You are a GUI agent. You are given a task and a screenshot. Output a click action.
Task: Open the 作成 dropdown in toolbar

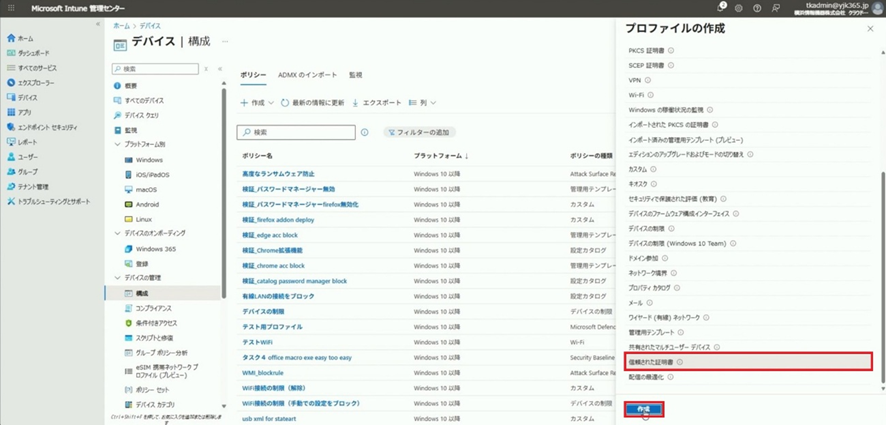point(257,103)
